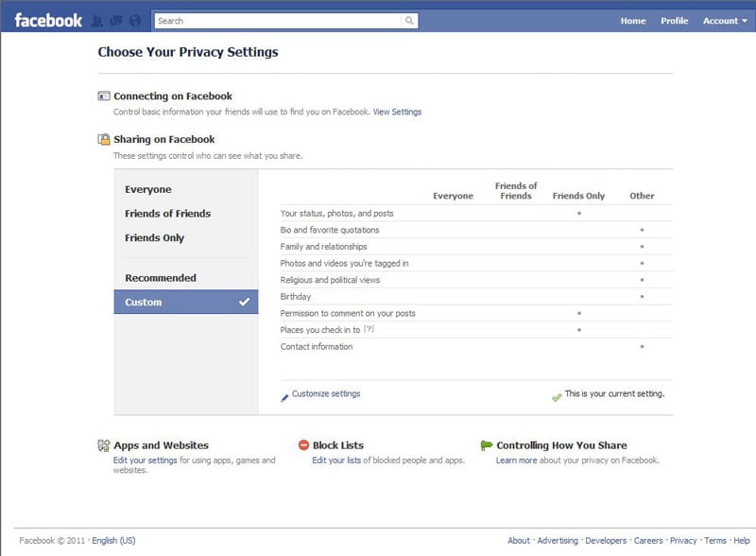Click 'Family and relationships' row
This screenshot has height=556, width=756.
coord(476,246)
